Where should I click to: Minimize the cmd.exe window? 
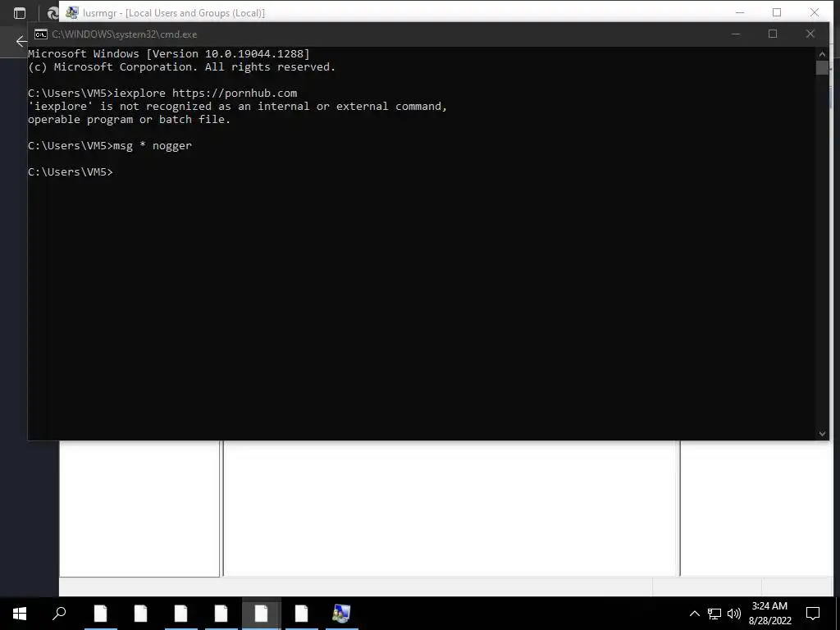736,34
